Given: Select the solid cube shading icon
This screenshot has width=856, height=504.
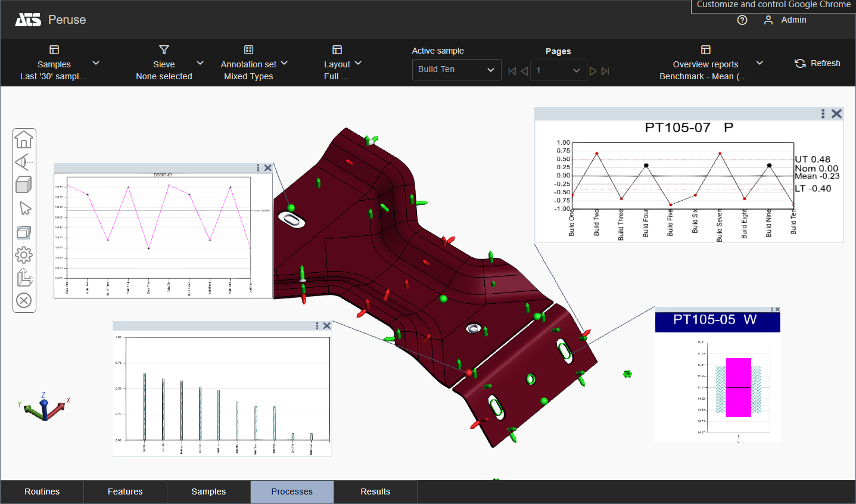Looking at the screenshot, I should click(x=24, y=185).
